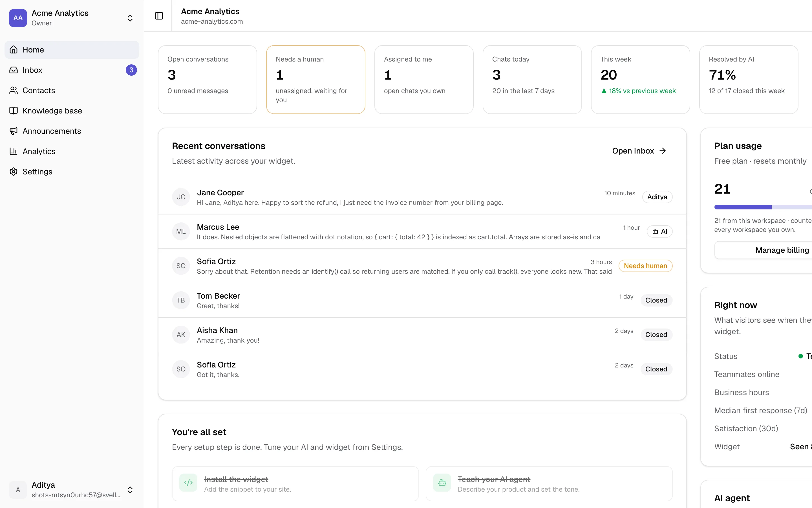Viewport: 812px width, 508px height.
Task: Click the AA workspace avatar
Action: tap(18, 18)
